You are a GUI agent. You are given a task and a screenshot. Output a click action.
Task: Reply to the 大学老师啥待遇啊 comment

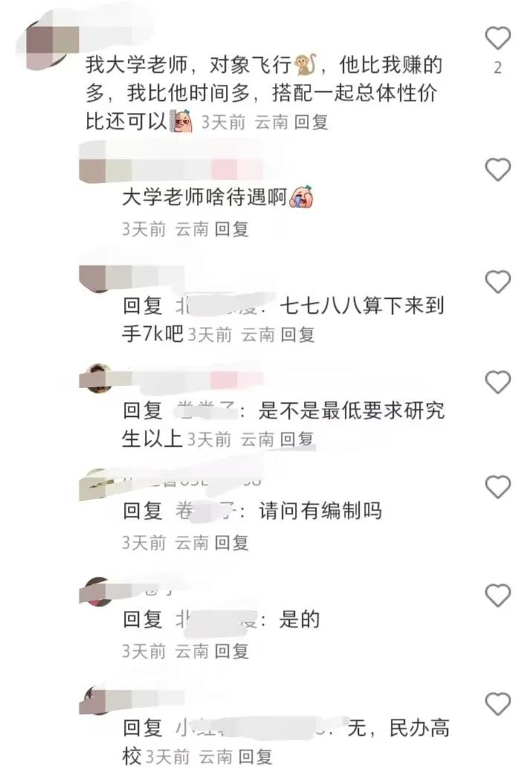point(232,229)
